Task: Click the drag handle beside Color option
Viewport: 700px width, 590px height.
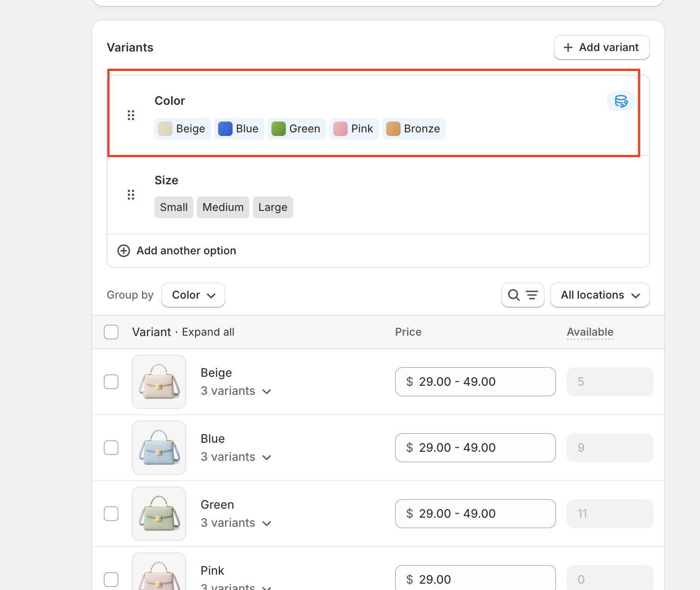Action: pos(131,115)
